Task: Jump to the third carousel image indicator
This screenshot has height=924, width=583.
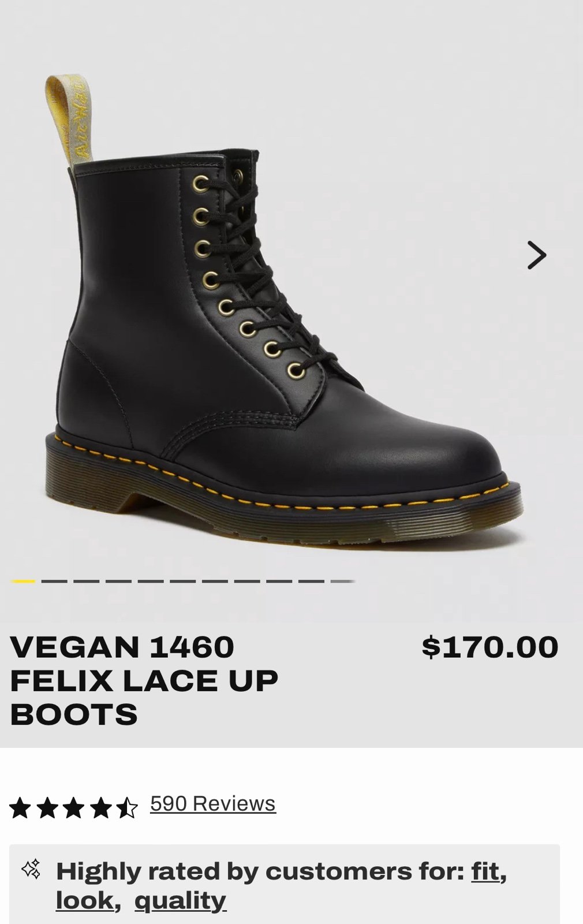Action: [87, 581]
